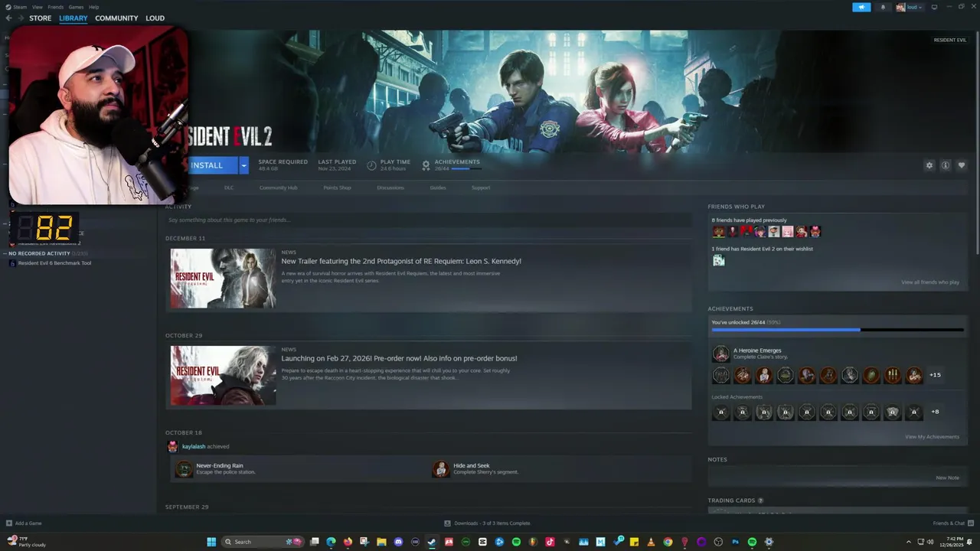
Task: Switch to the Community tab
Action: (x=116, y=18)
